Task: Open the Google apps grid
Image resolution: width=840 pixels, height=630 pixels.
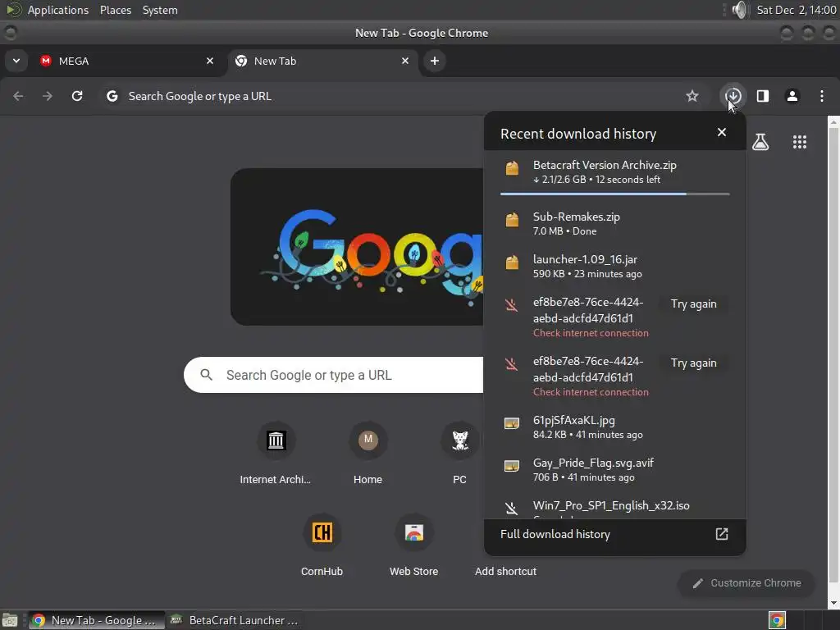Action: click(799, 142)
